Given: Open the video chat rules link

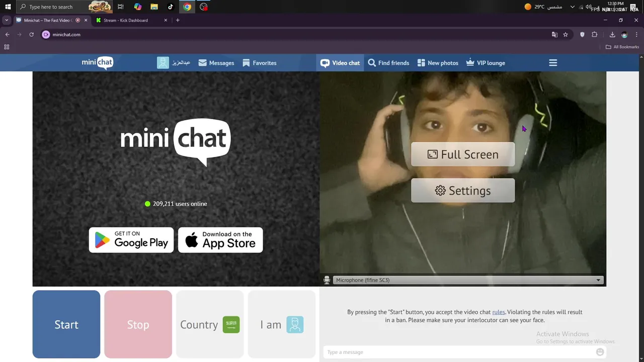Looking at the screenshot, I should pyautogui.click(x=499, y=312).
